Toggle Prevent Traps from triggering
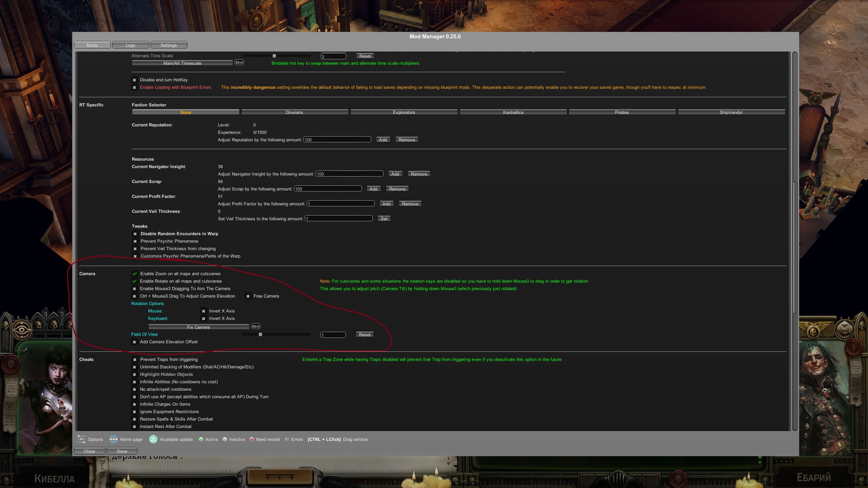Viewport: 868px width, 488px height. point(135,360)
